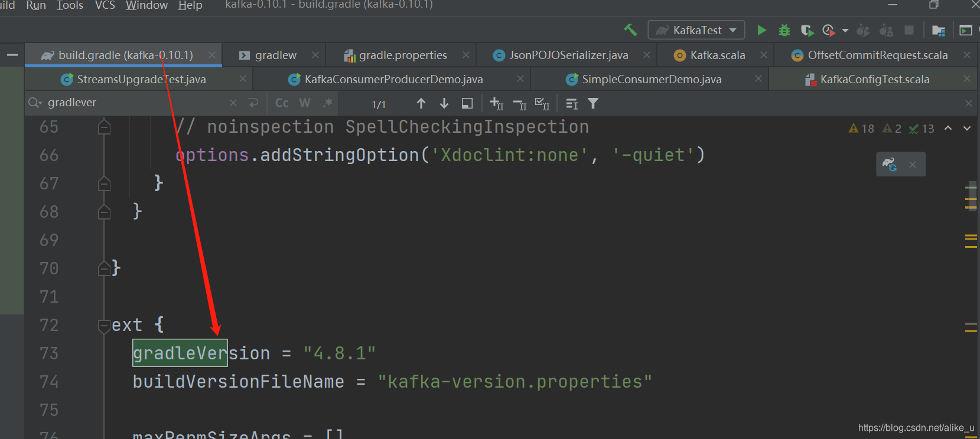980x439 pixels.
Task: Close the gradle.properties tab
Action: click(466, 55)
